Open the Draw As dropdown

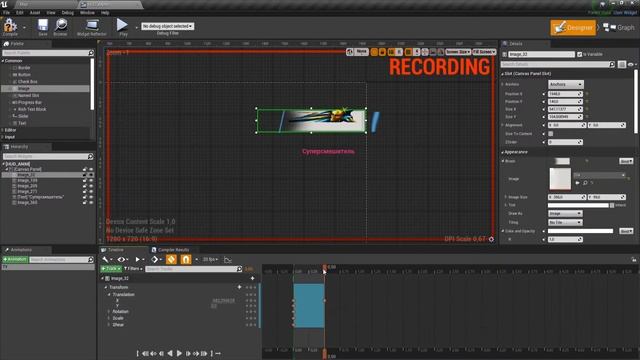click(565, 214)
